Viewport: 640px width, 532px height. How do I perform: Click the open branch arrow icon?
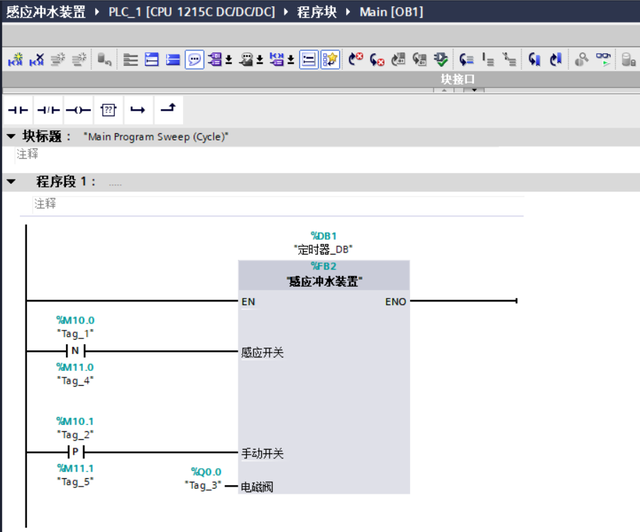pyautogui.click(x=138, y=110)
